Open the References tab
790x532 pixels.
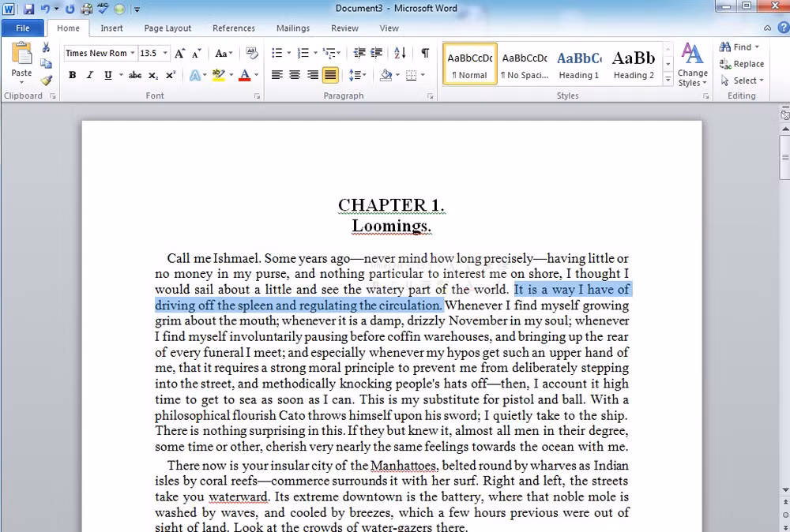click(234, 28)
